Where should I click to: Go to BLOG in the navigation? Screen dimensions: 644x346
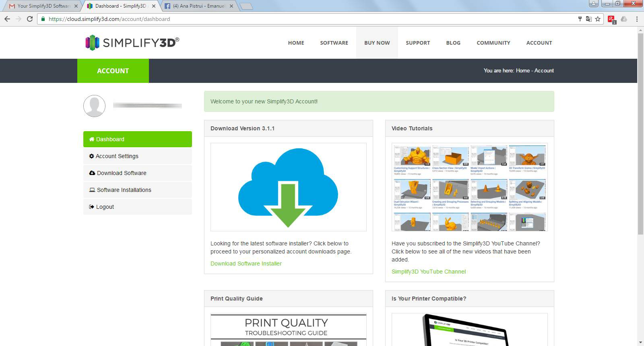453,43
